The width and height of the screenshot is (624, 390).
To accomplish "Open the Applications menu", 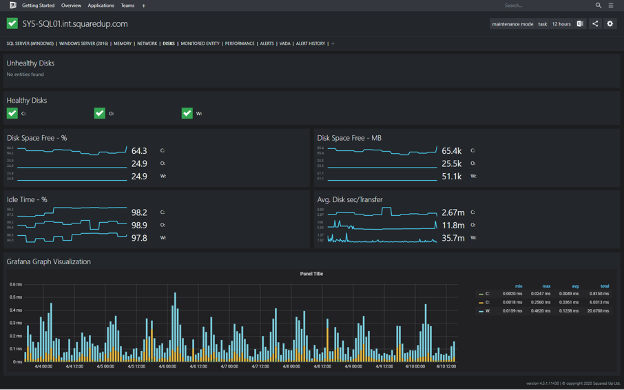I will tap(101, 6).
